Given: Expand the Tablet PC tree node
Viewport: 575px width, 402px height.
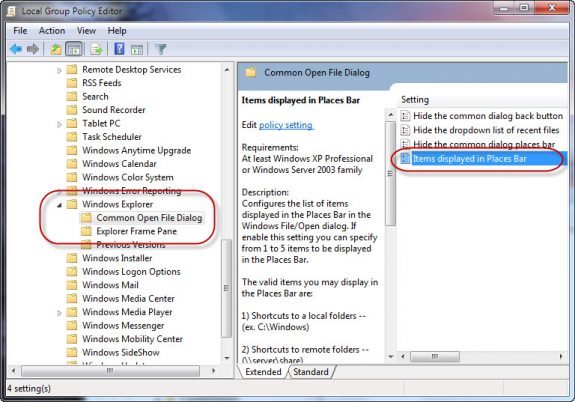Looking at the screenshot, I should point(59,124).
